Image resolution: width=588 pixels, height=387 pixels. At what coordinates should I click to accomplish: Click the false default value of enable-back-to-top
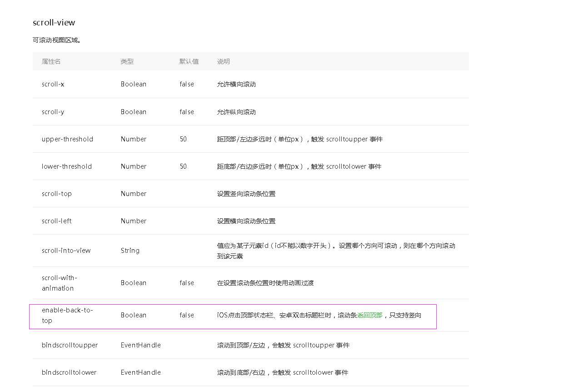click(x=186, y=315)
